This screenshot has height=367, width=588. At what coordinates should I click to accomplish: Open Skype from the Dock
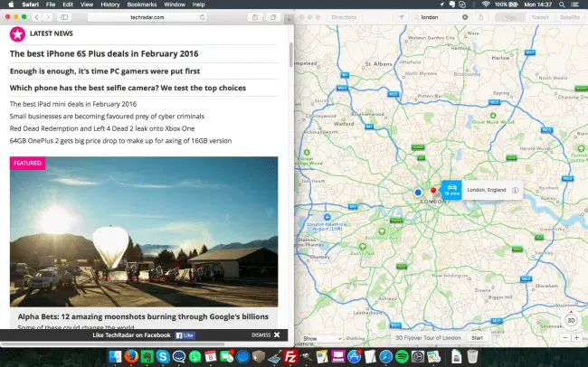163,356
